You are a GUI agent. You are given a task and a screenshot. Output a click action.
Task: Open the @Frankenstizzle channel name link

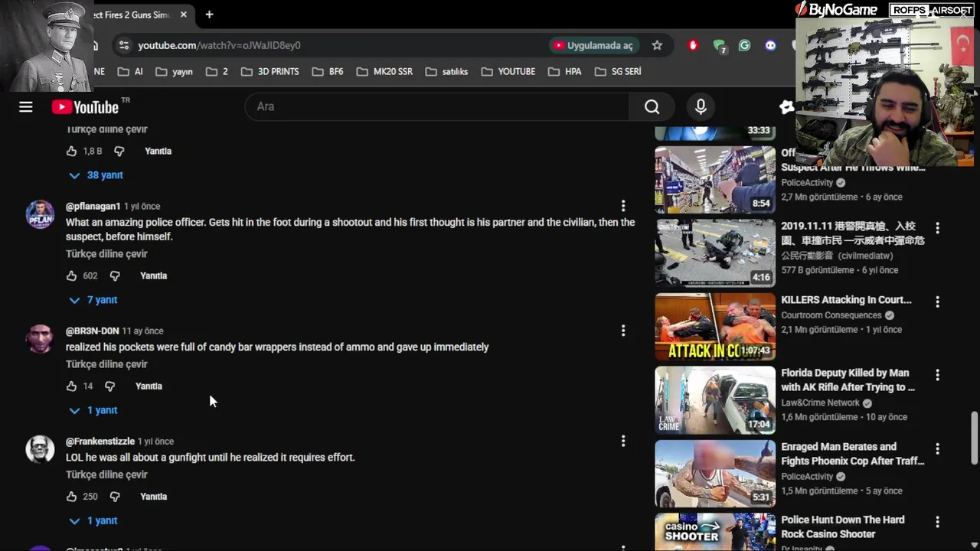pos(100,442)
